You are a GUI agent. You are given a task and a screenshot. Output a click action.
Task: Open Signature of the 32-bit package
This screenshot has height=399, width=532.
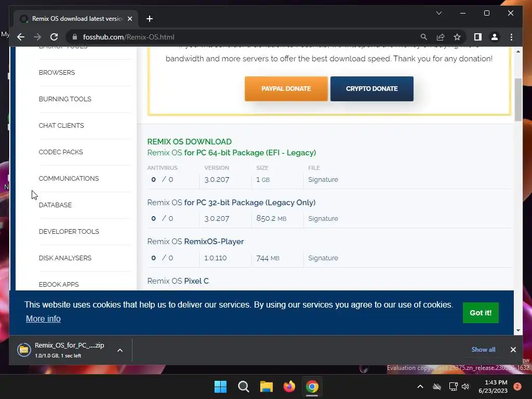(323, 219)
